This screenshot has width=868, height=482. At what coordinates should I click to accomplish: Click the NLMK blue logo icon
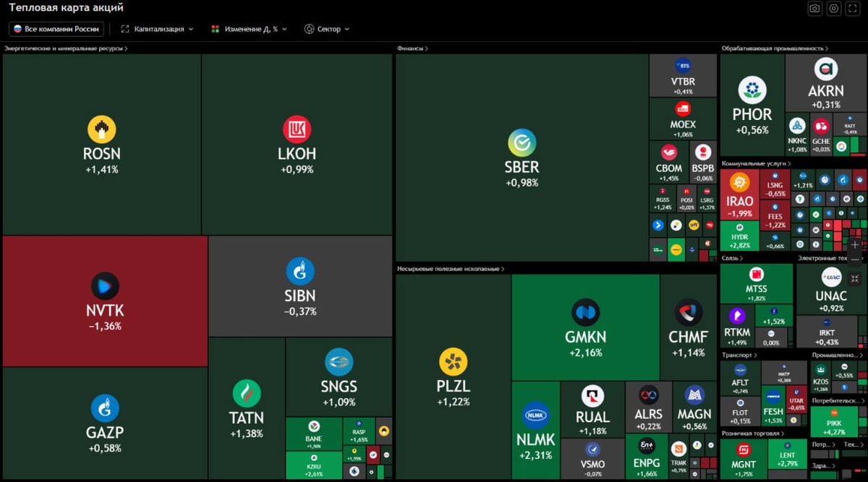click(x=536, y=416)
